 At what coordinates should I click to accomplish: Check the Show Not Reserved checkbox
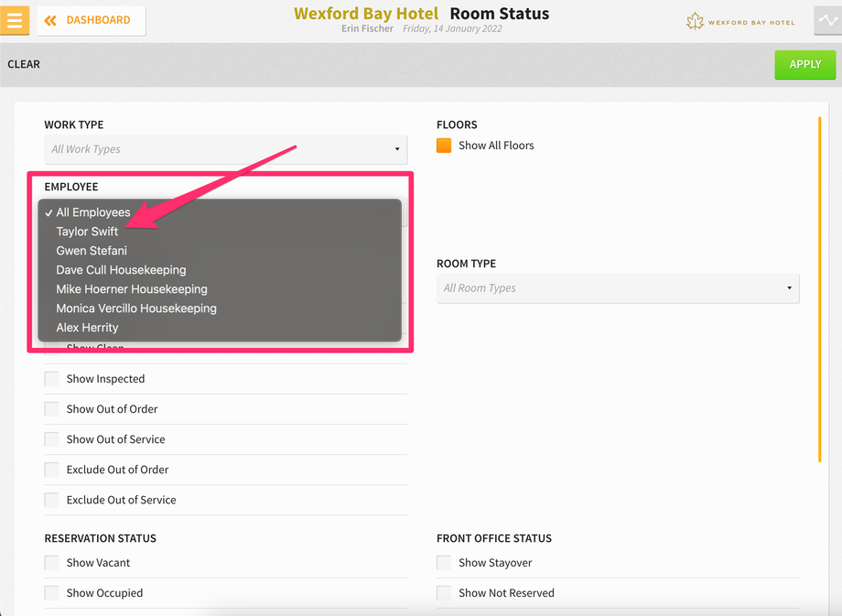tap(444, 593)
